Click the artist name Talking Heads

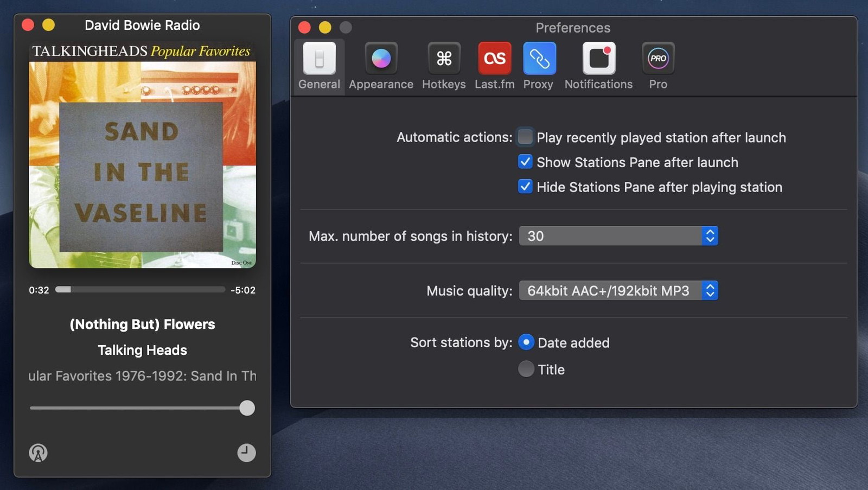click(142, 350)
